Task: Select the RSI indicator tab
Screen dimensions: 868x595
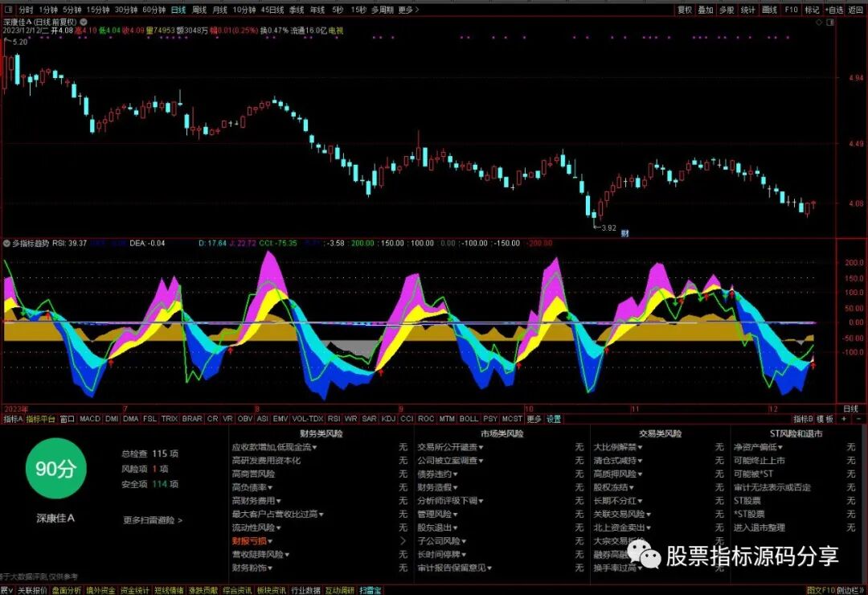Action: point(334,419)
